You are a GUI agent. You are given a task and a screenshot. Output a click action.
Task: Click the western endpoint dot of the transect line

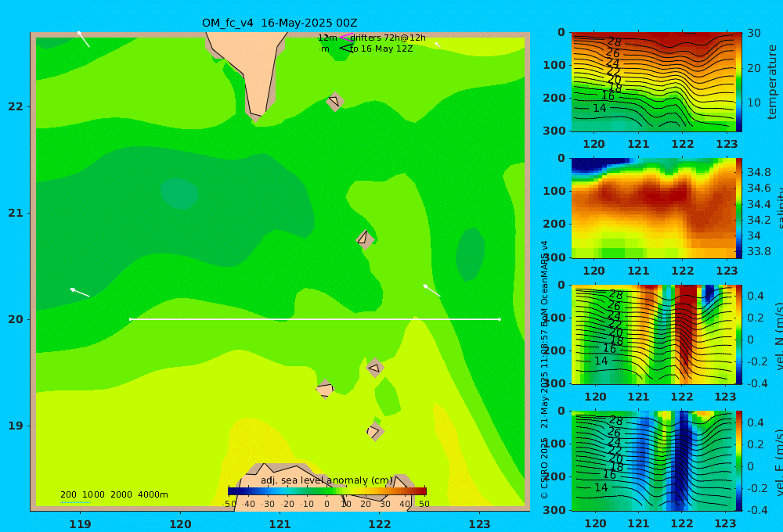(130, 319)
